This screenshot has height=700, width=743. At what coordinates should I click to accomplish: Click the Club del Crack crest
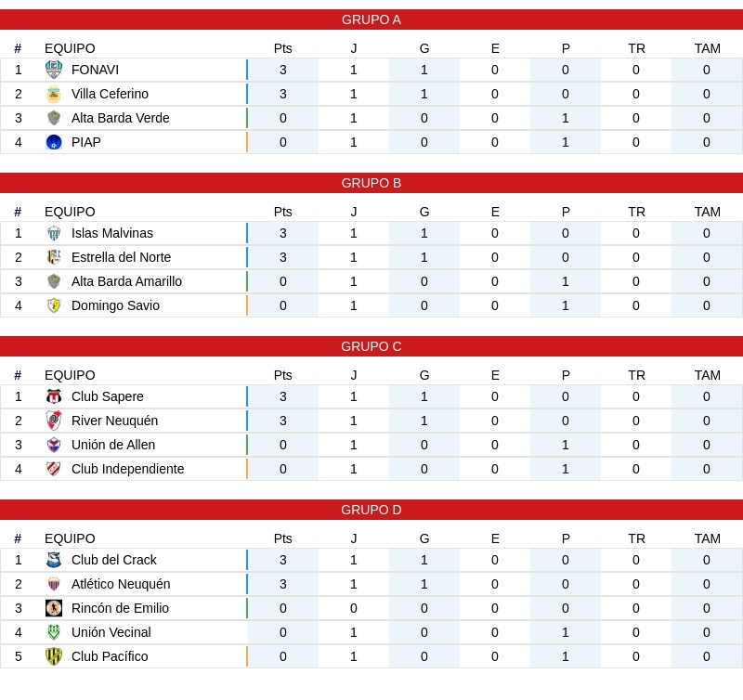point(54,560)
